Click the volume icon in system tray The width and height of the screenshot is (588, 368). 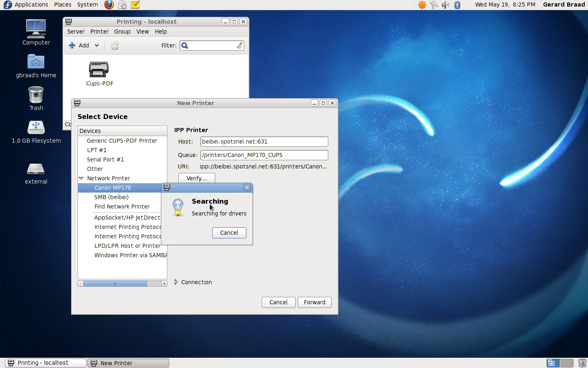click(x=445, y=5)
